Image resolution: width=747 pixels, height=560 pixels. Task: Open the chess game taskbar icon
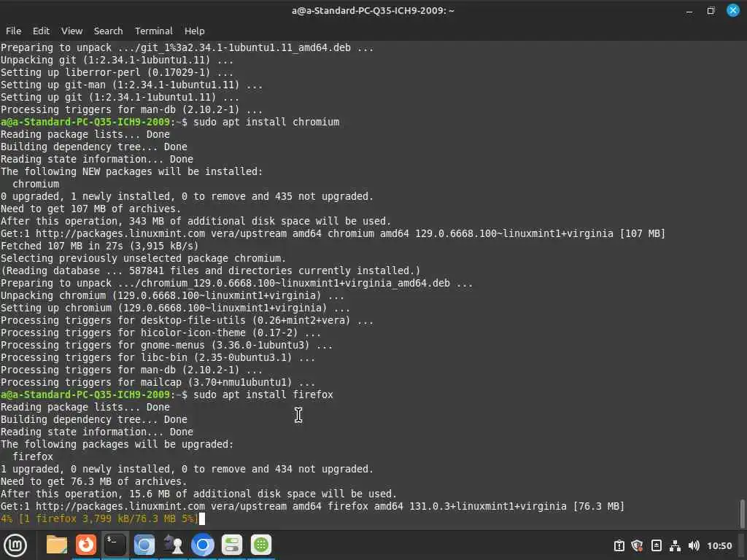point(173,545)
